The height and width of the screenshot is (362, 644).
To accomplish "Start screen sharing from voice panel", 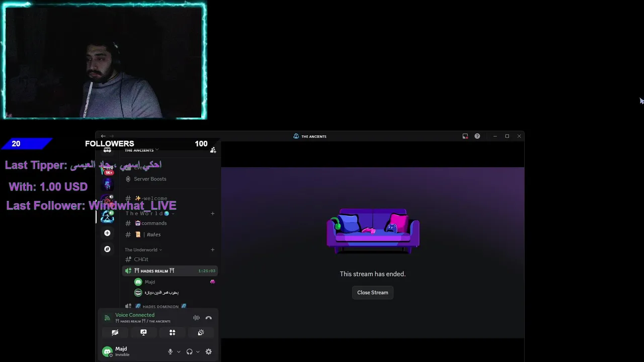I will [143, 332].
